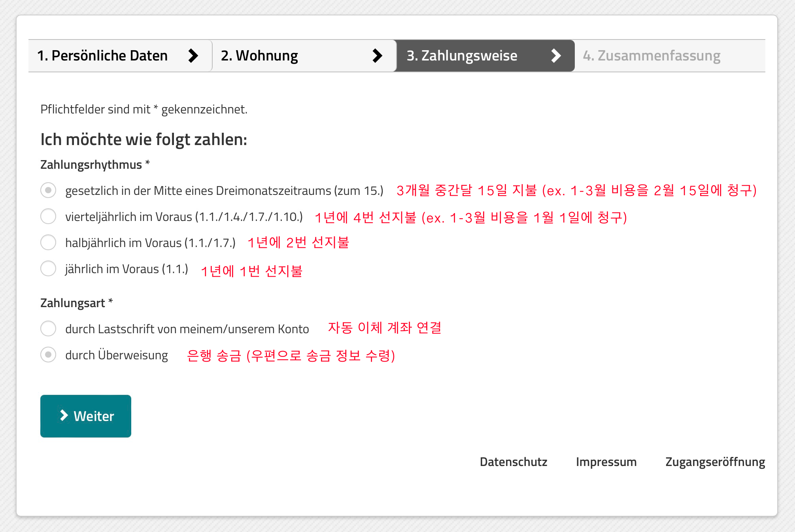
Task: Select gesetzlich Dreimonatszeitraum radio option
Action: tap(48, 190)
